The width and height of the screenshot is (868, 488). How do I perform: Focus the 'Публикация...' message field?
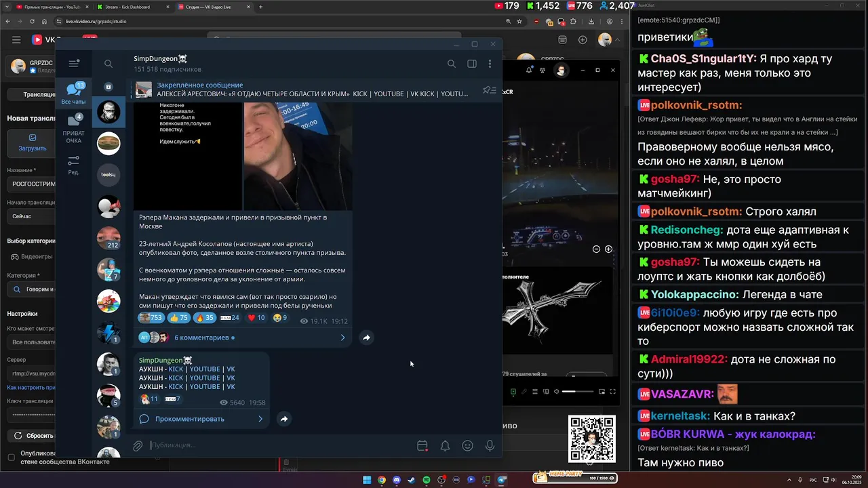click(x=278, y=445)
